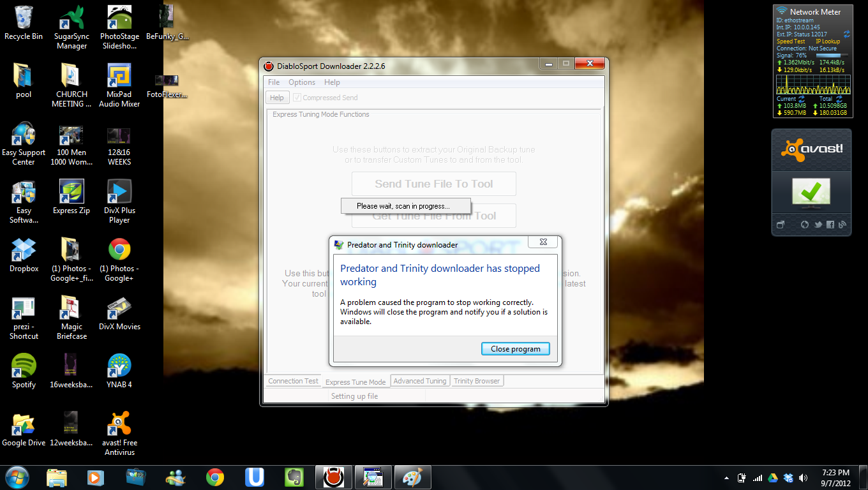Launch Windows Media Player from taskbar

pos(96,477)
